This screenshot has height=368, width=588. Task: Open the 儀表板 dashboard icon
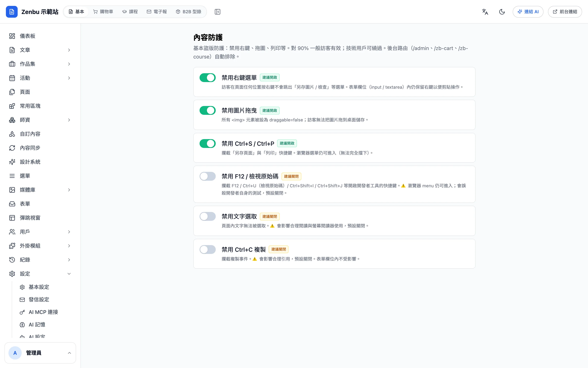pos(12,36)
